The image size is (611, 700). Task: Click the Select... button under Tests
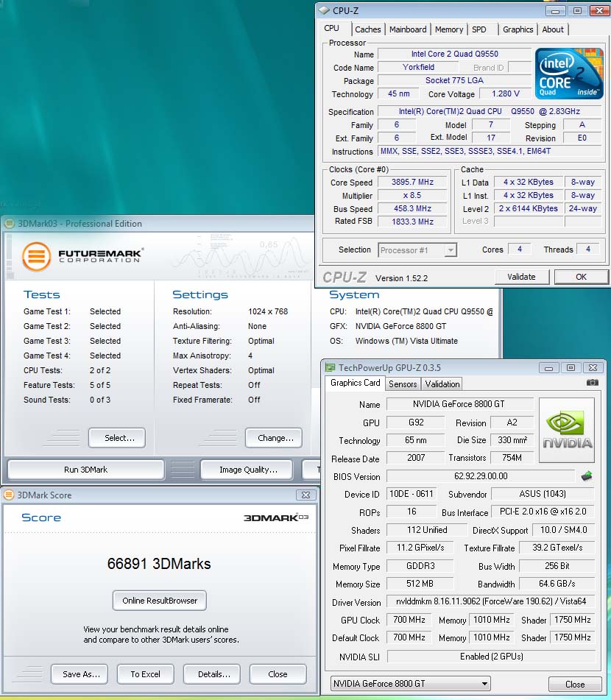[117, 438]
